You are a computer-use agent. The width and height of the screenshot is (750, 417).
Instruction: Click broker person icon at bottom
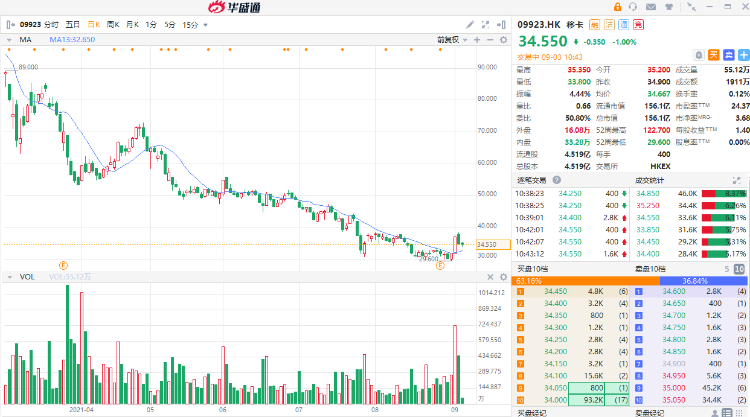[x=715, y=413]
